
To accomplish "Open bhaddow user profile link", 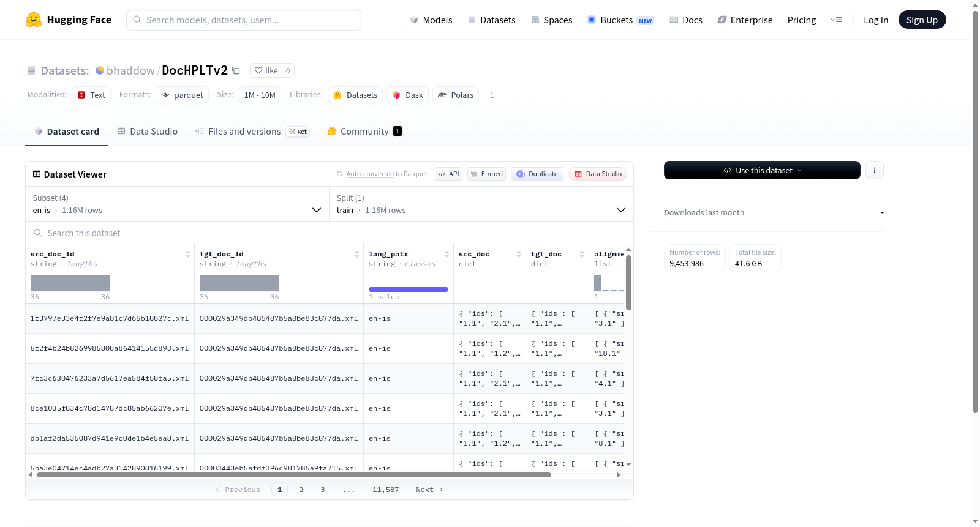I will click(130, 70).
